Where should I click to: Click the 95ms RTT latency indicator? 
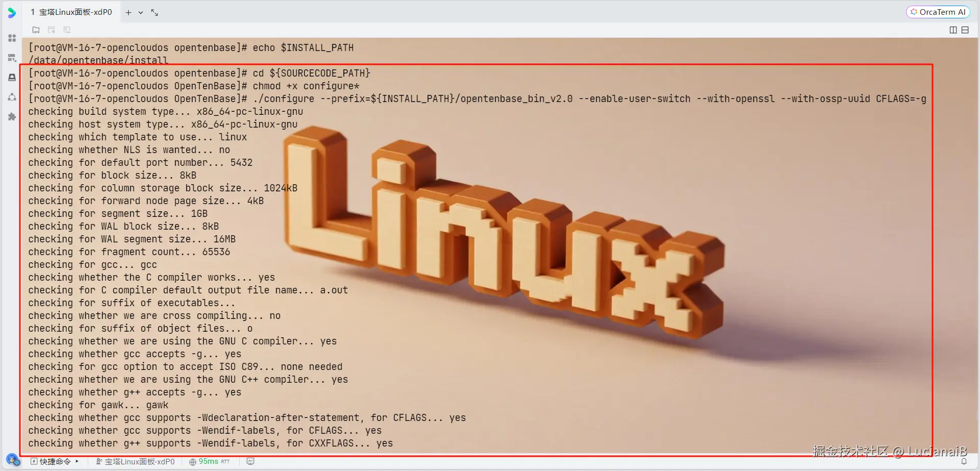(x=209, y=462)
